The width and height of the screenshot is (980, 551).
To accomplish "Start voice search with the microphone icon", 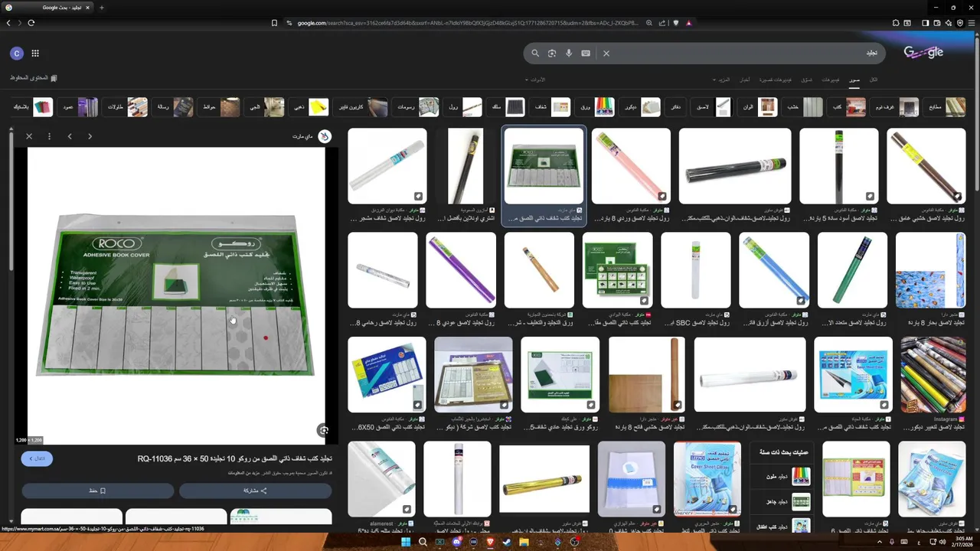I will (x=569, y=54).
